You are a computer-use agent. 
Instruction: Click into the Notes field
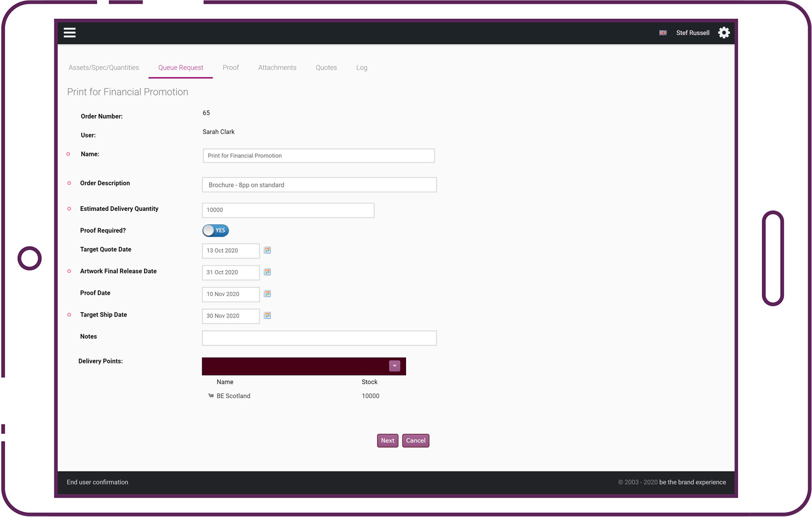(319, 338)
